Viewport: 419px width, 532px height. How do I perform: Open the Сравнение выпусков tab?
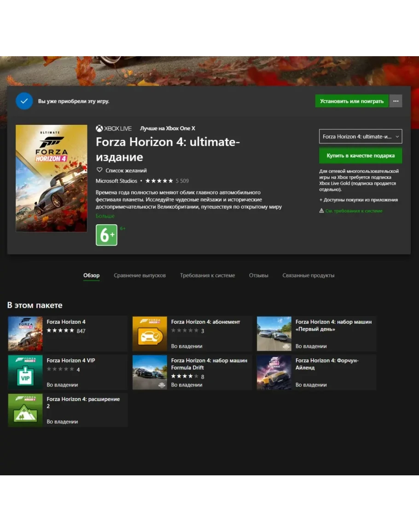140,275
